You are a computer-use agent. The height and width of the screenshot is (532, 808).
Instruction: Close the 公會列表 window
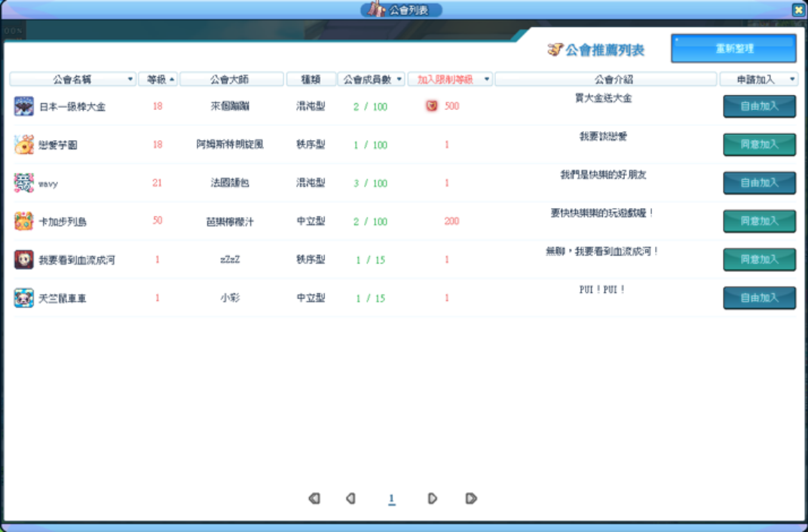[x=798, y=10]
